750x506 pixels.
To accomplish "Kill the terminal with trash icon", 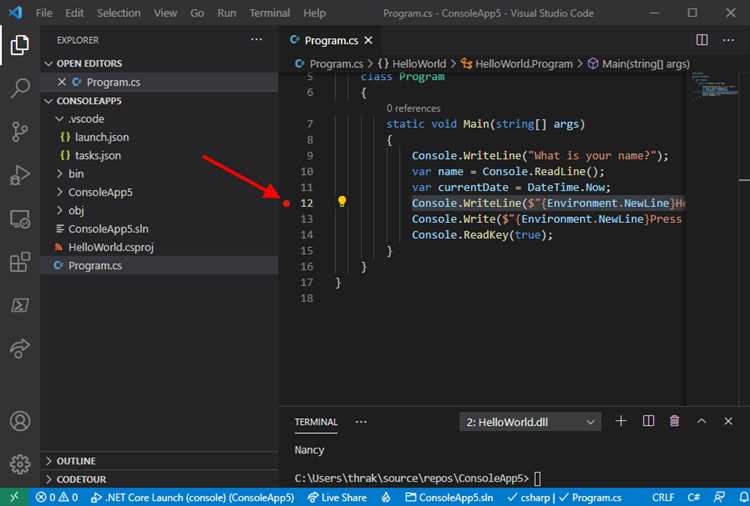I will tap(674, 421).
